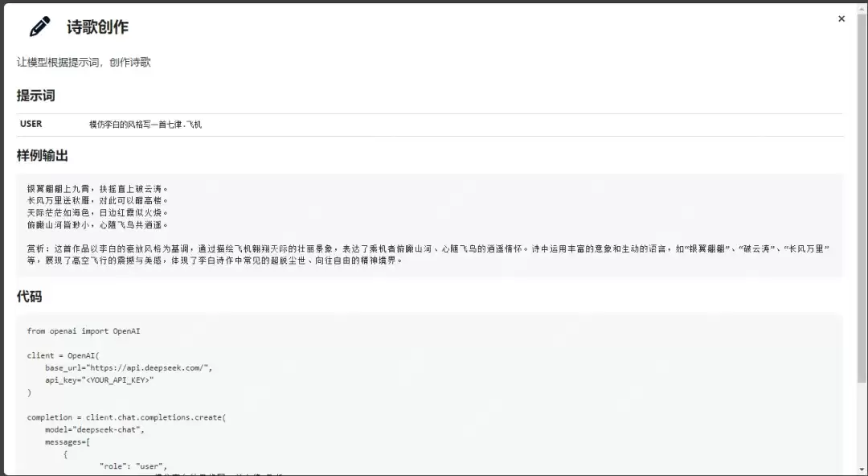The height and width of the screenshot is (476, 868).
Task: Click the pencil icon beside 诗歌创作
Action: point(38,26)
